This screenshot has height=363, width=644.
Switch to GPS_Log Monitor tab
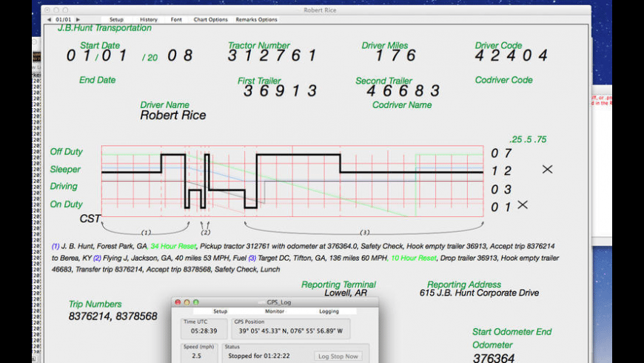point(275,311)
